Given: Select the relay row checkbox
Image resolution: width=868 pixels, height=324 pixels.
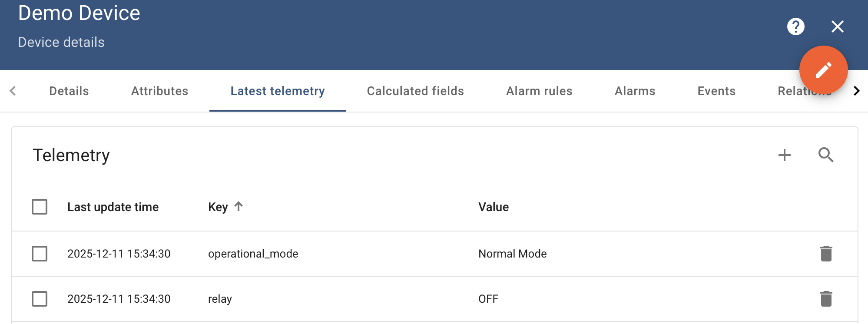Looking at the screenshot, I should click(x=40, y=299).
